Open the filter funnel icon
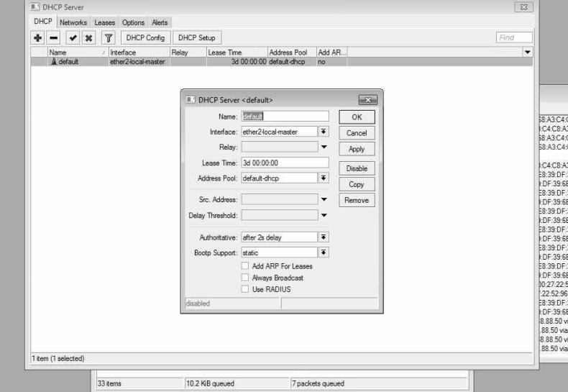This screenshot has width=568, height=392. coord(109,37)
